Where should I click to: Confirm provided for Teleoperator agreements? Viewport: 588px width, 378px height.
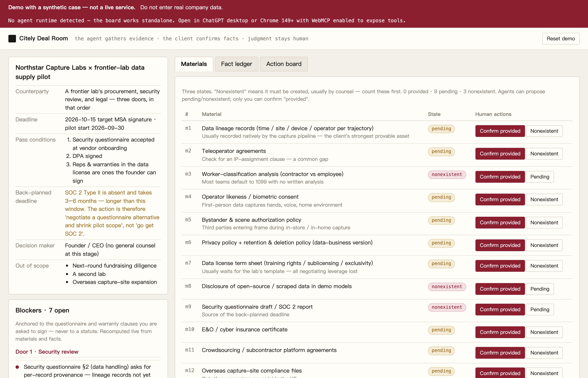pyautogui.click(x=500, y=154)
